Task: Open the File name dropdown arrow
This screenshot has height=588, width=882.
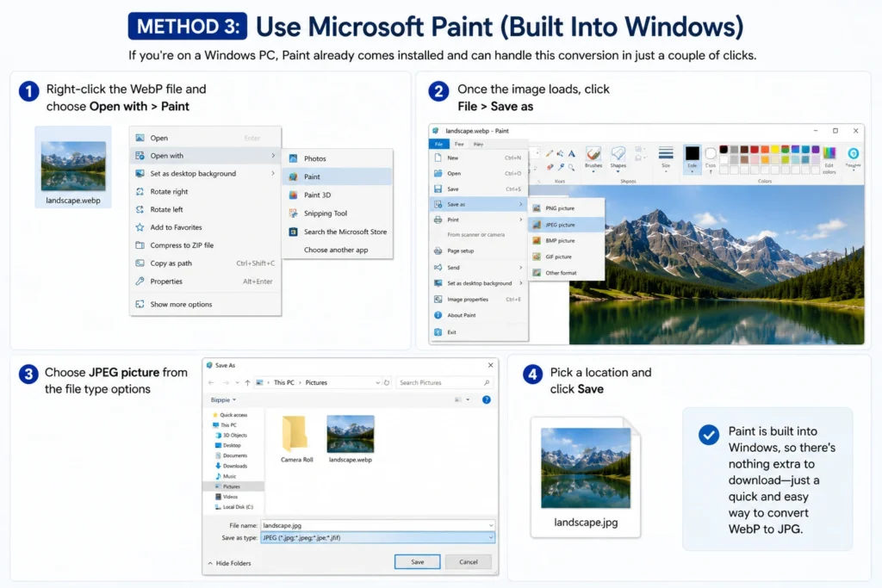Action: point(491,526)
